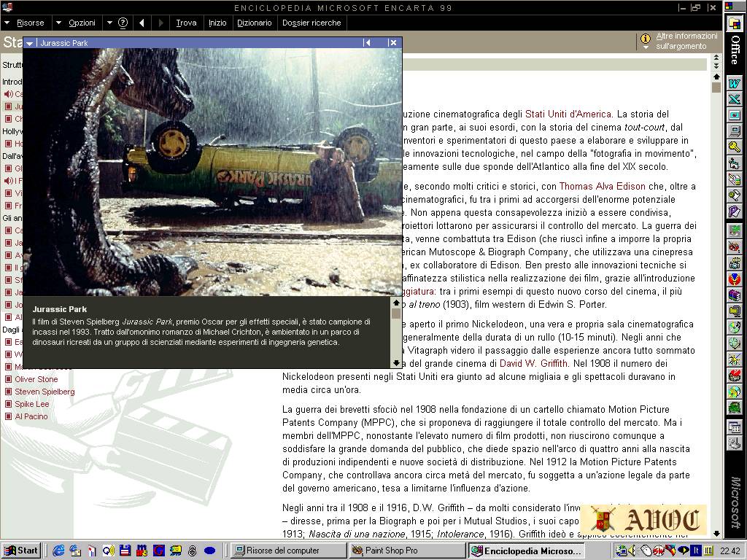The height and width of the screenshot is (560, 747).
Task: Click the Jurassic Park movie still image
Action: pyautogui.click(x=212, y=172)
